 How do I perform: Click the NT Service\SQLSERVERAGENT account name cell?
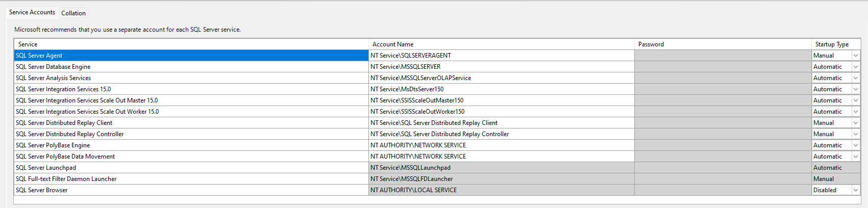tap(502, 56)
